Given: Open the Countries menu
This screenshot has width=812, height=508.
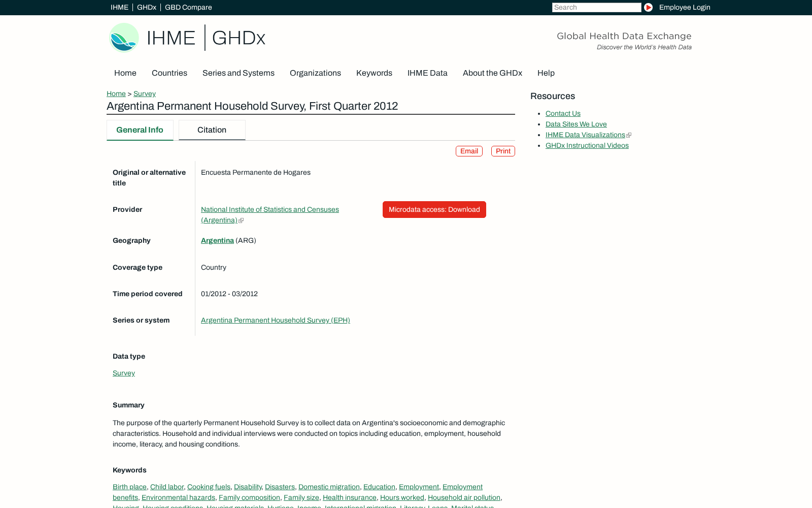Looking at the screenshot, I should [x=170, y=73].
